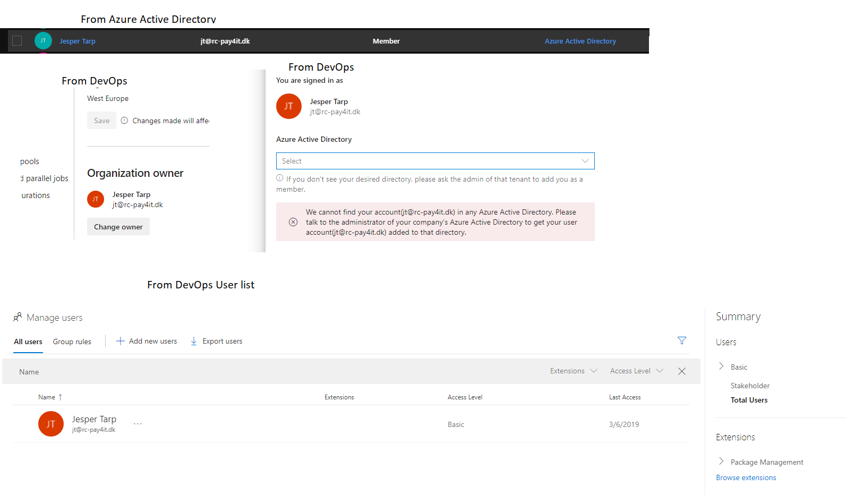Open the parallel jobs settings item
The width and height of the screenshot is (846, 504).
coord(45,178)
